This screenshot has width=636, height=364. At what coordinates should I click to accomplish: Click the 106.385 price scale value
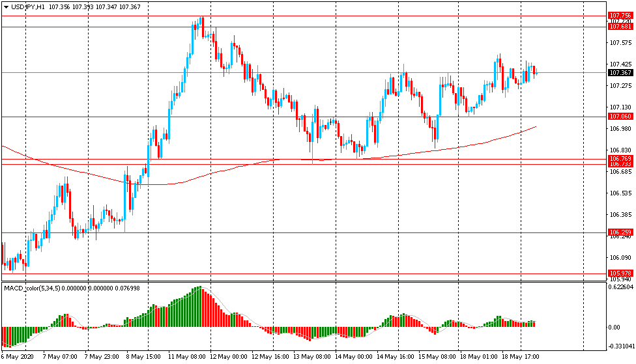[x=620, y=214]
